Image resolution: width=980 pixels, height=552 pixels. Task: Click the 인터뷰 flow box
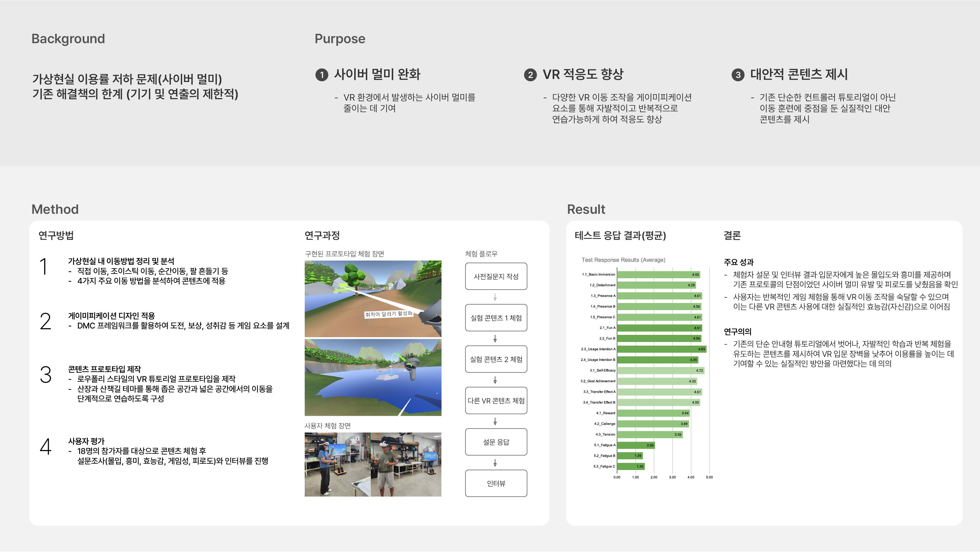496,484
